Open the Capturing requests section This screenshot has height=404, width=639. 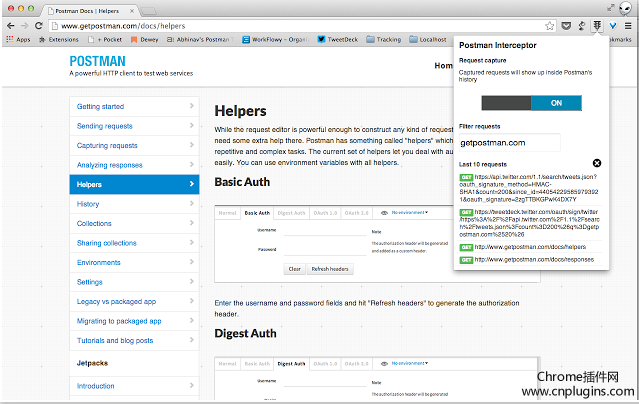point(134,146)
